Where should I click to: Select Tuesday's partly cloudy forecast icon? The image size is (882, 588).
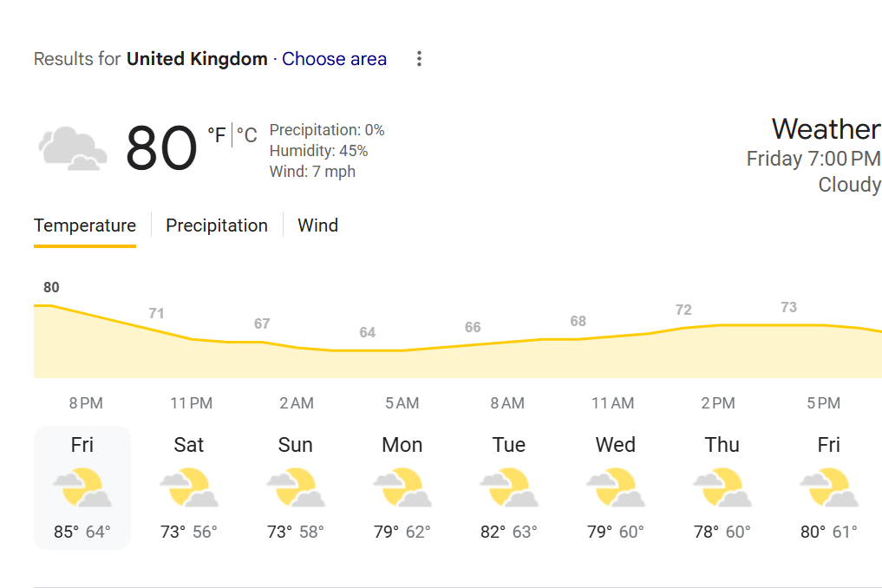tap(509, 487)
